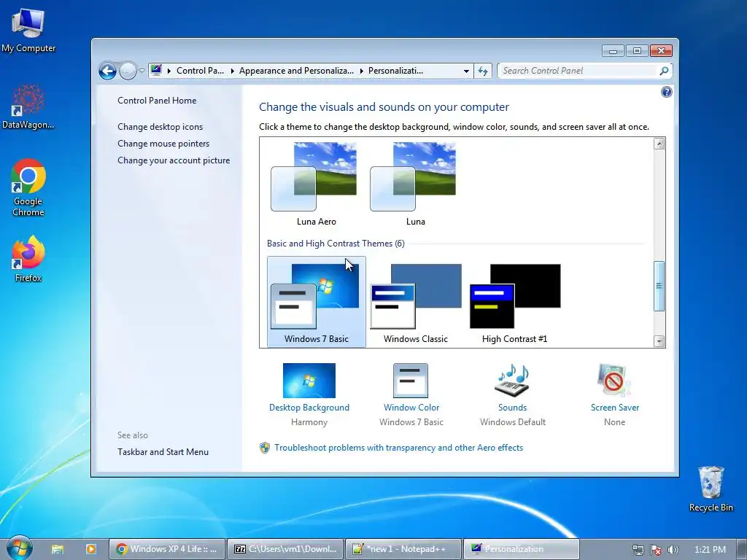Expand the arrow before Personalization breadcrumb
Screen dimensions: 747x560
click(361, 71)
